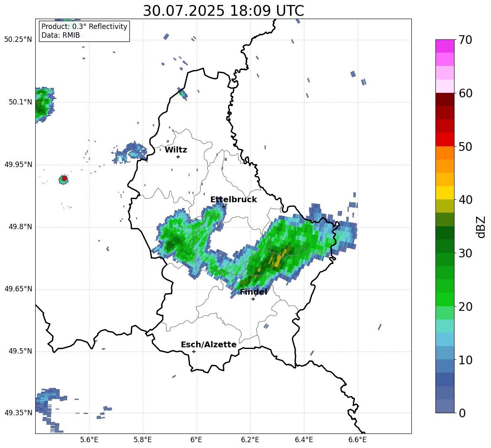Click the magenta top colorbar segment
Image resolution: width=491 pixels, height=448 pixels.
(x=445, y=46)
